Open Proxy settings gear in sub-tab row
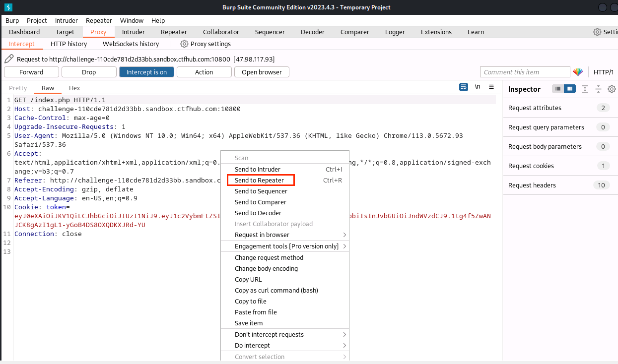 184,44
